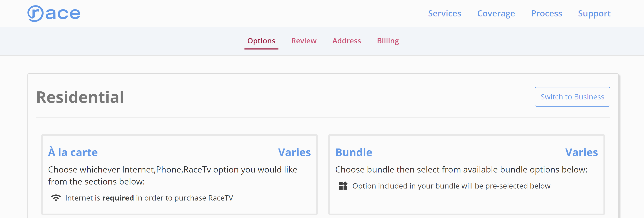Viewport: 644px width, 218px height.
Task: Click the Residential heading
Action: [x=80, y=97]
